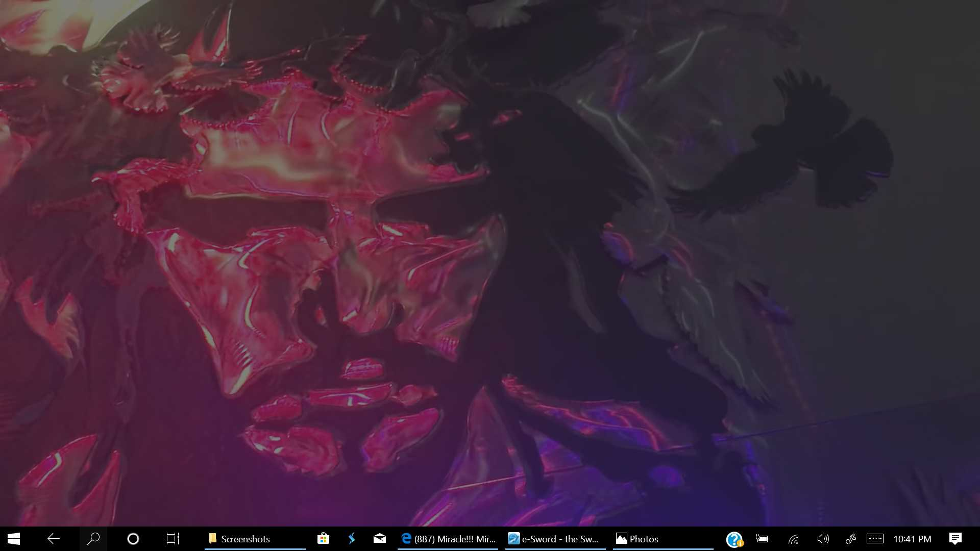Launch Cortana from the circle icon
980x551 pixels.
click(x=133, y=539)
